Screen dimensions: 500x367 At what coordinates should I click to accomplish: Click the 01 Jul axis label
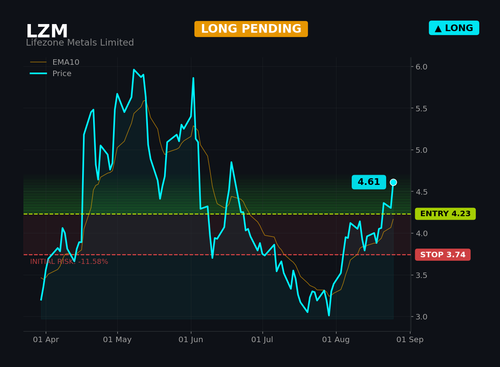pos(262,340)
